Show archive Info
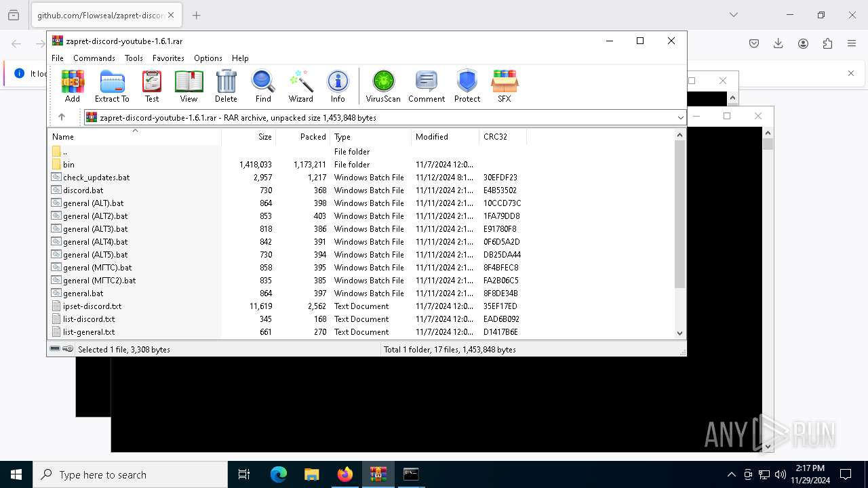Viewport: 868px width, 488px height. 338,86
